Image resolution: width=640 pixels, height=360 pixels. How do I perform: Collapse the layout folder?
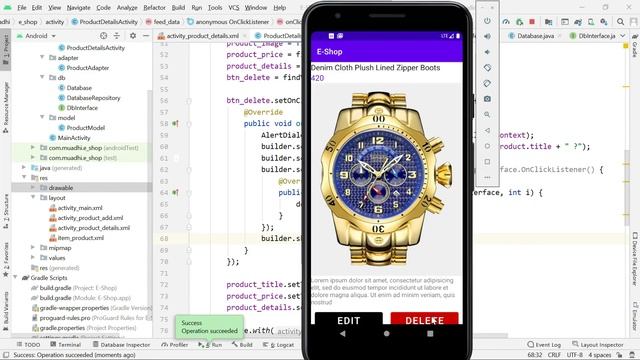(33, 198)
